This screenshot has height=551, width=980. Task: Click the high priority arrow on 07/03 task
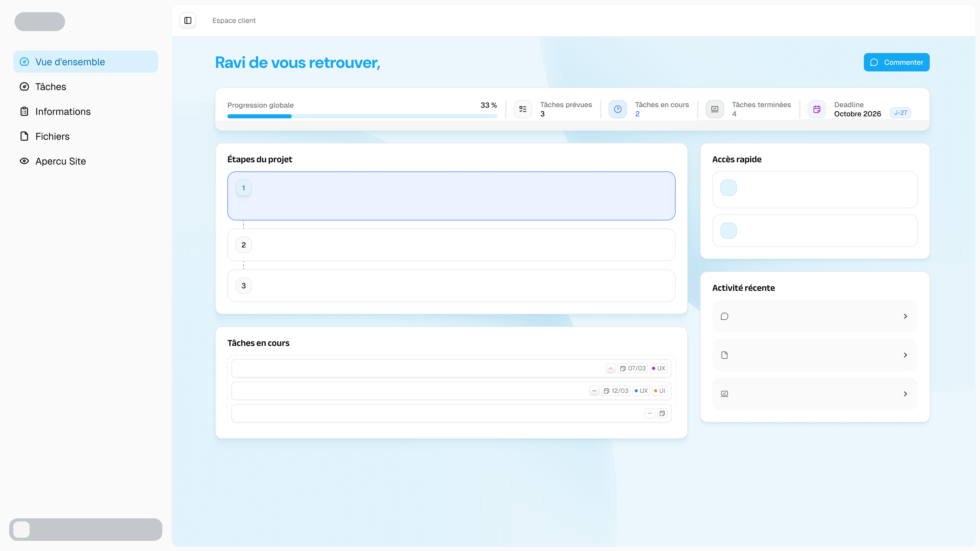pos(611,368)
